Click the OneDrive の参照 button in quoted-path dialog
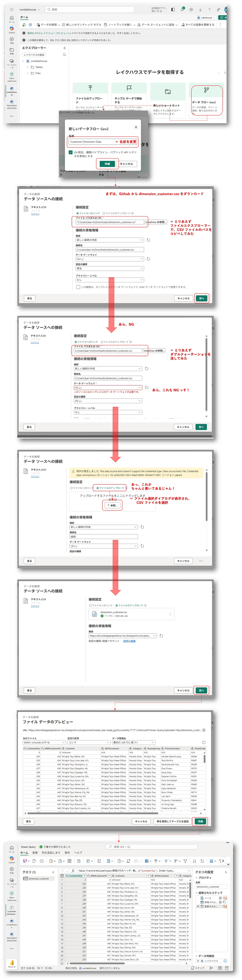This screenshot has height=980, width=242. click(156, 222)
